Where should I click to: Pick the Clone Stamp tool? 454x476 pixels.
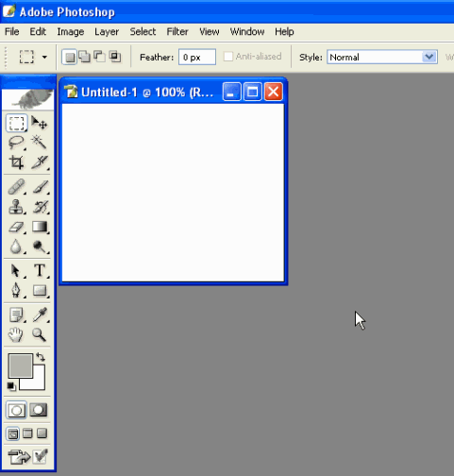pos(16,207)
